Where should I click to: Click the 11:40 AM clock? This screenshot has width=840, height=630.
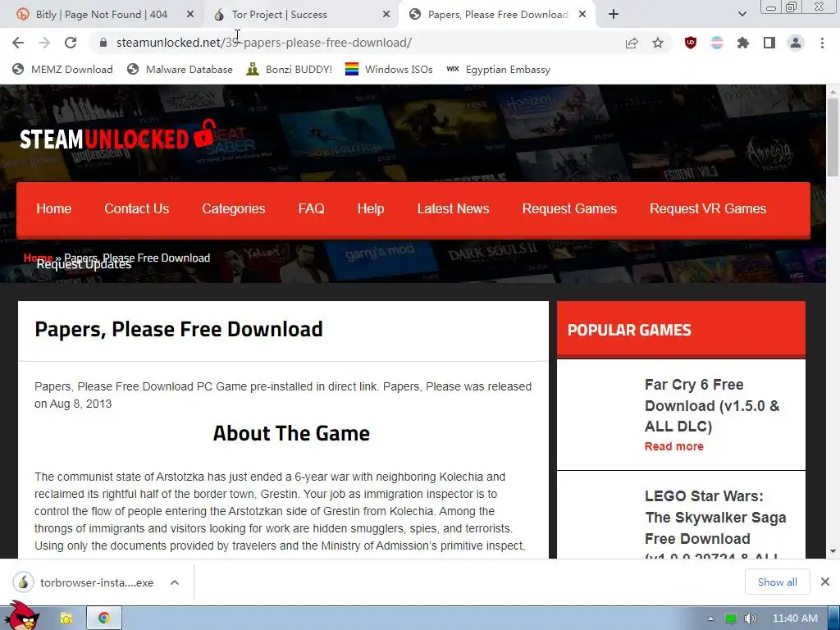(795, 619)
